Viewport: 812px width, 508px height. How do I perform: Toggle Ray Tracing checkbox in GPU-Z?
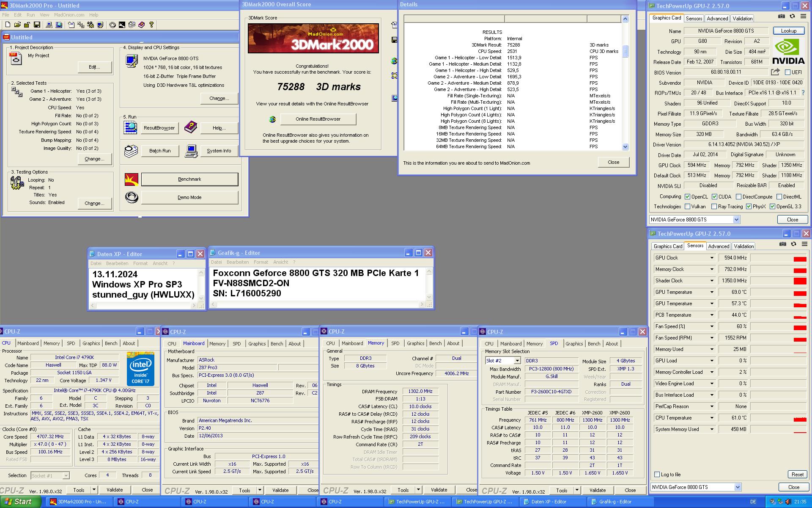(714, 207)
